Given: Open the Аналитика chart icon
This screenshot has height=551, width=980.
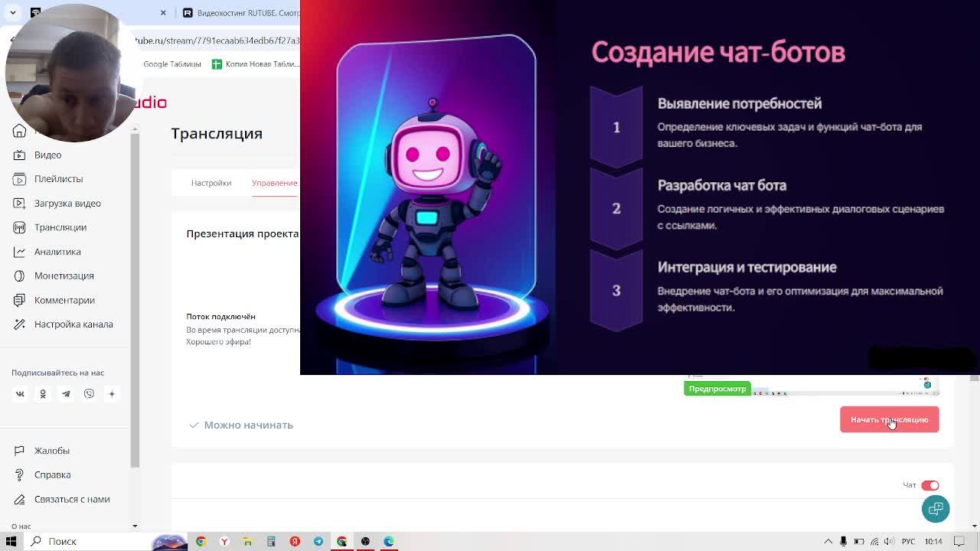Looking at the screenshot, I should point(20,252).
